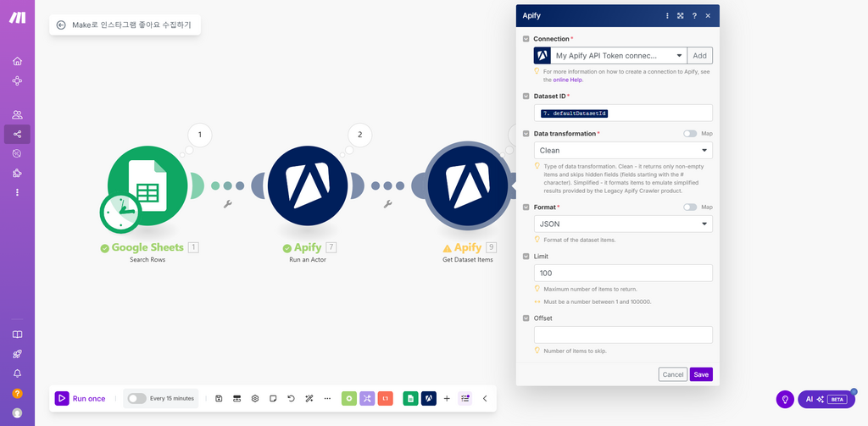Open operations bubble 2 above Apify
Screen dimensions: 868x426
pyautogui.click(x=359, y=135)
